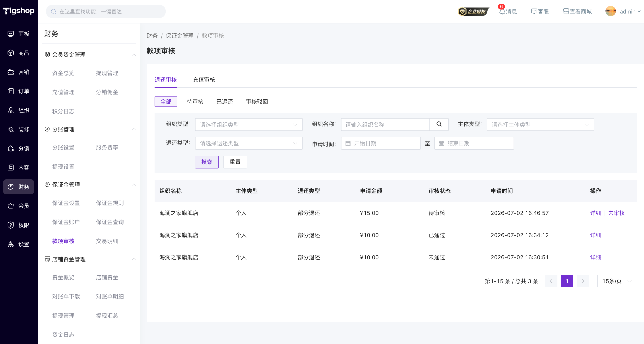The height and width of the screenshot is (344, 644).
Task: Open 交易明细 in the finance menu
Action: [107, 241]
